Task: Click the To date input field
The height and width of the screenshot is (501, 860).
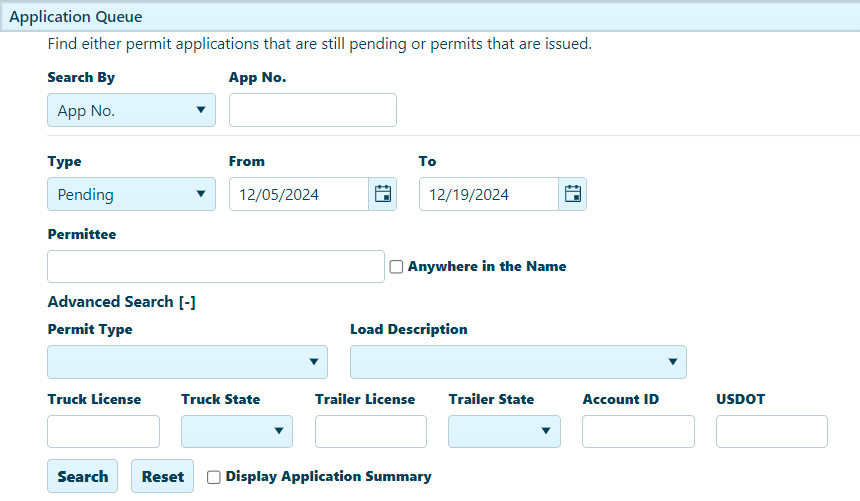Action: pos(488,195)
